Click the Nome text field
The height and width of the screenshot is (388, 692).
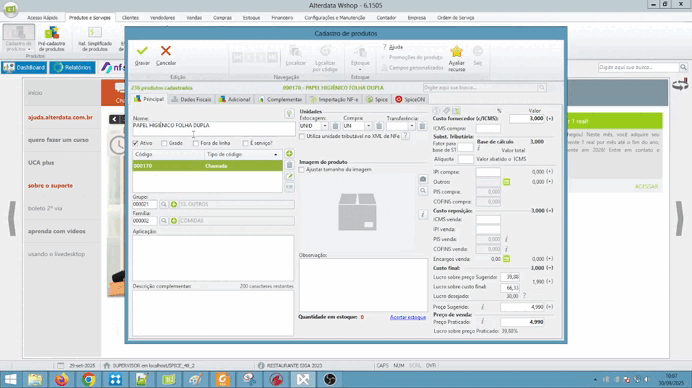tap(214, 128)
